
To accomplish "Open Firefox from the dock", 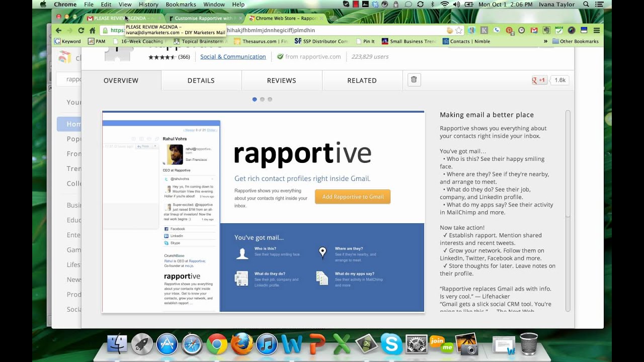I will pyautogui.click(x=242, y=344).
